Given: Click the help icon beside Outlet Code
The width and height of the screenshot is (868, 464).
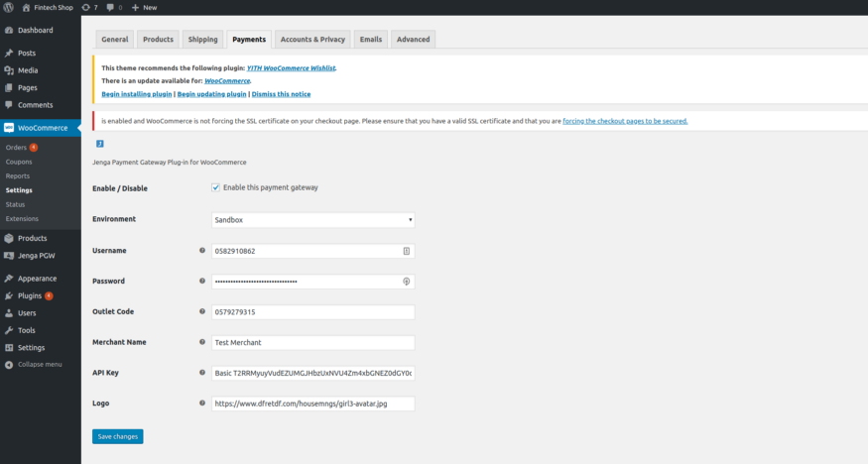Looking at the screenshot, I should [202, 312].
